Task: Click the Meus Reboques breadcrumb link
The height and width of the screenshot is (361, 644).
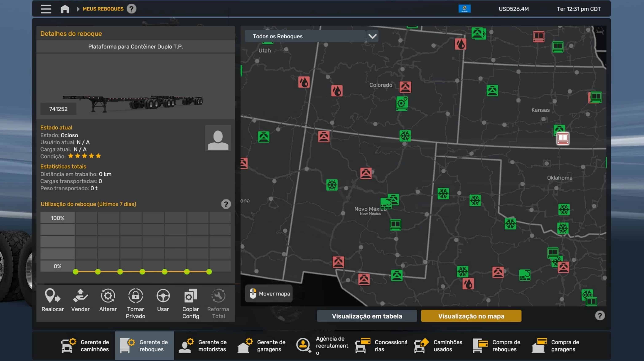Action: (103, 9)
